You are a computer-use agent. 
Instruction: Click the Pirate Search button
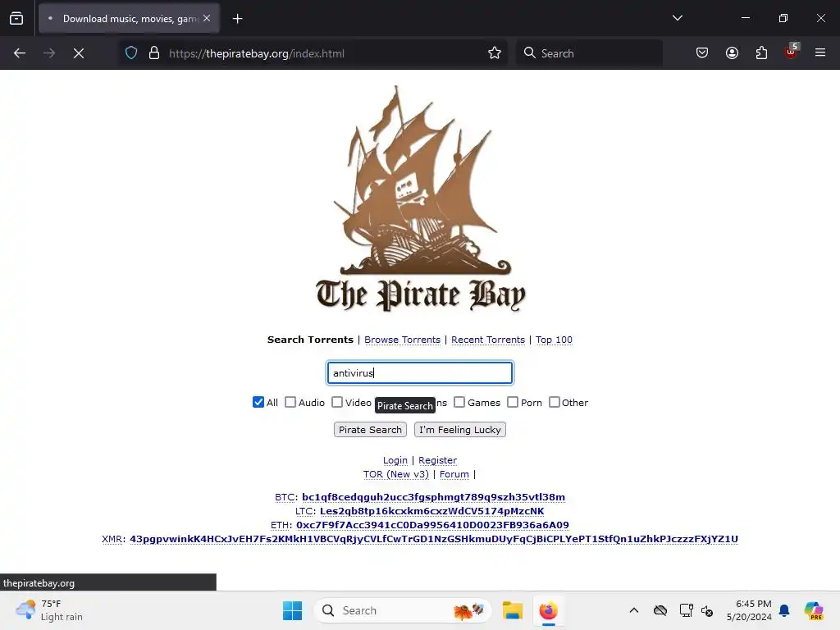[370, 430]
